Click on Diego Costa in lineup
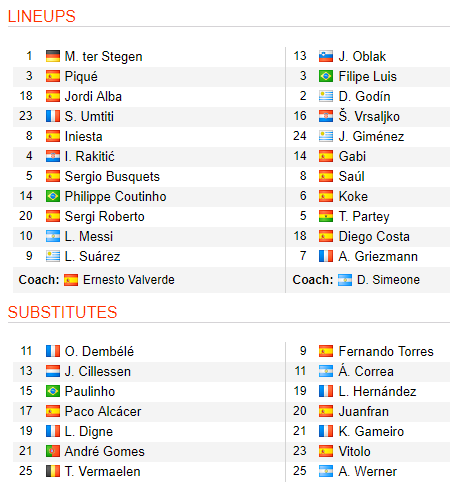Image resolution: width=450 pixels, height=487 pixels. (374, 236)
